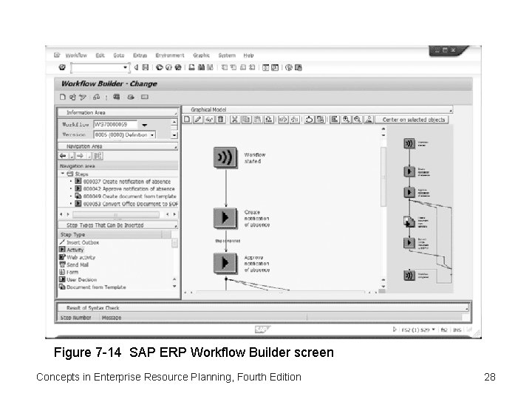
Task: Click the navigation area back arrow icon
Action: pos(63,156)
